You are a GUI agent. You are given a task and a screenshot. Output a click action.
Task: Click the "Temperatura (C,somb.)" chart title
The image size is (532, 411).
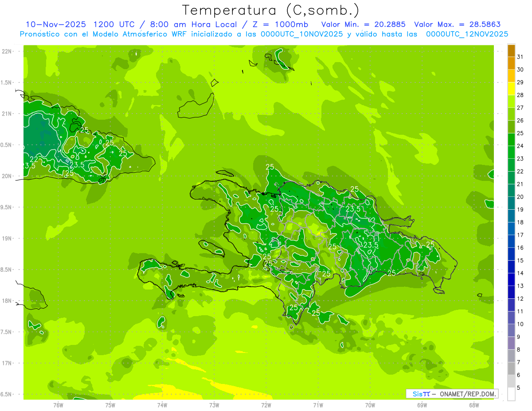pyautogui.click(x=270, y=10)
